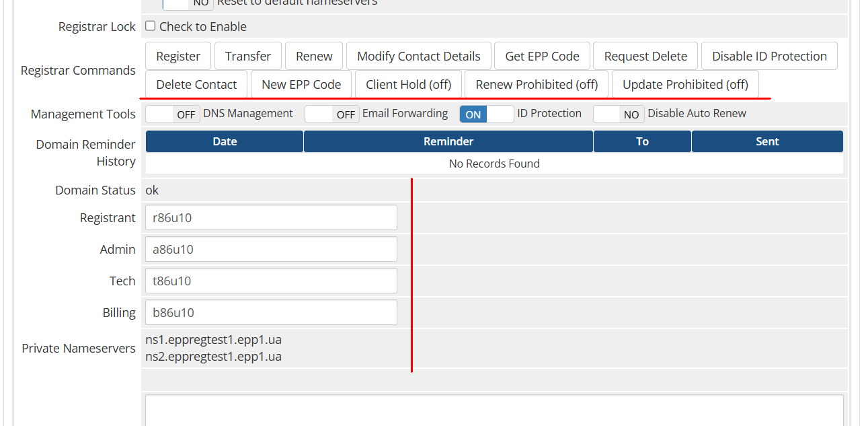Viewport: 868px width, 426px height.
Task: Click the Renew button
Action: [x=314, y=57]
